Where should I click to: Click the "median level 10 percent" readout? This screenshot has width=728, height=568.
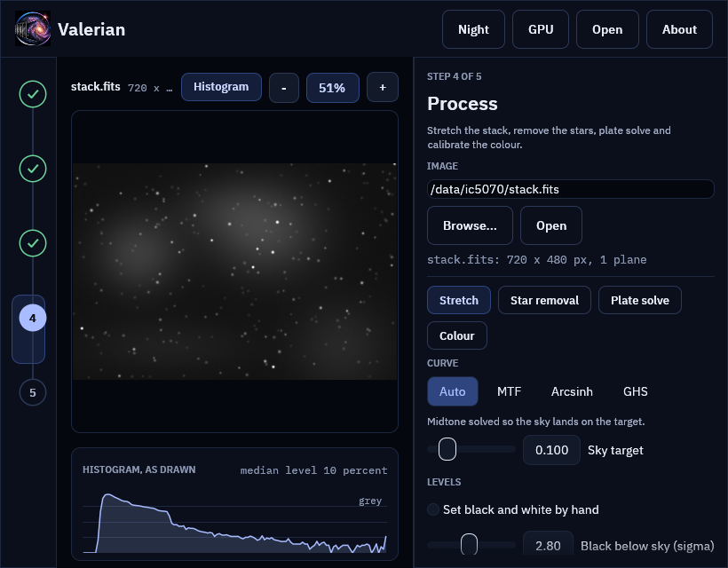314,470
